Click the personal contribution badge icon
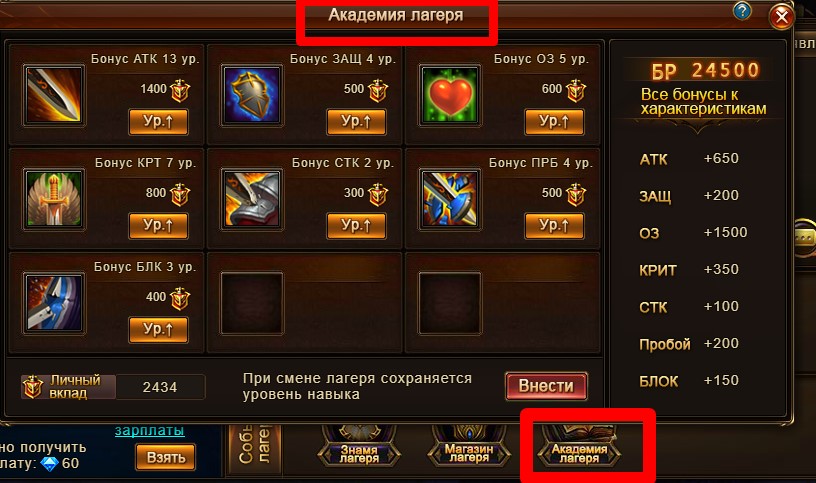The image size is (816, 483). click(x=32, y=387)
